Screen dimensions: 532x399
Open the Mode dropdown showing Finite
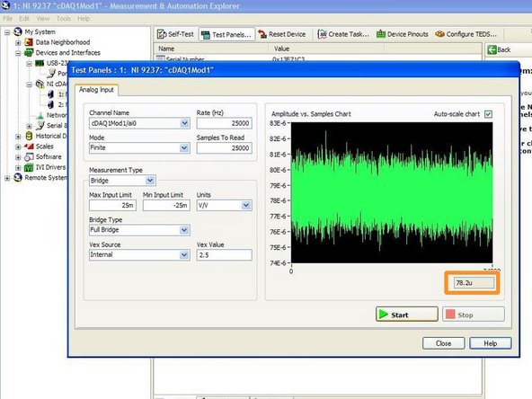184,148
